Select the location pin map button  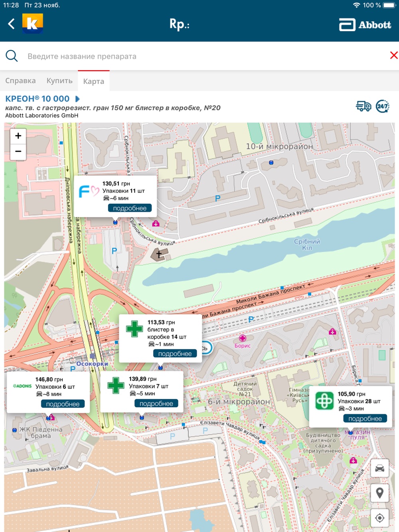380,493
